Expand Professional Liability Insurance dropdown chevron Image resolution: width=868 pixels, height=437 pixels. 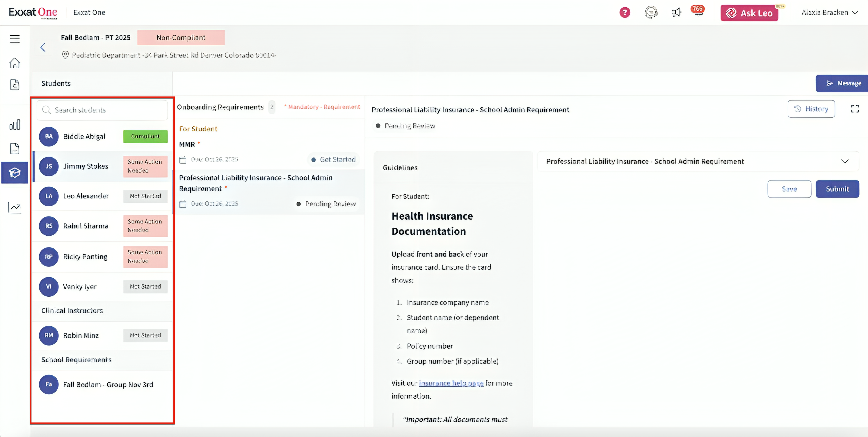(844, 161)
